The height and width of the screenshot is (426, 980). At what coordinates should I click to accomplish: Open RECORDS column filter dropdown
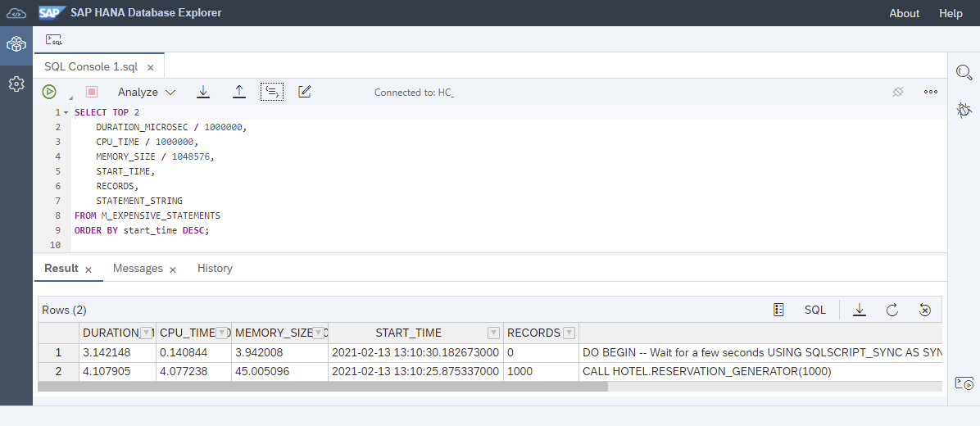tap(569, 333)
